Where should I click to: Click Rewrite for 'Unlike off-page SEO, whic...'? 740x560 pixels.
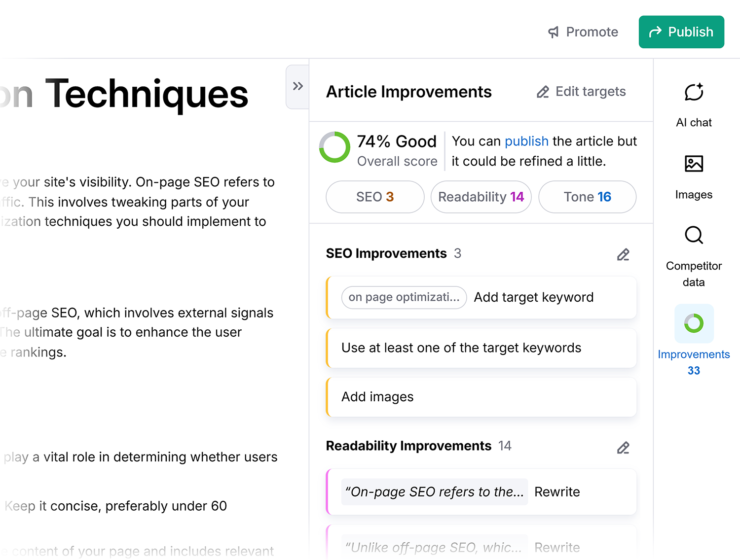[x=557, y=547]
